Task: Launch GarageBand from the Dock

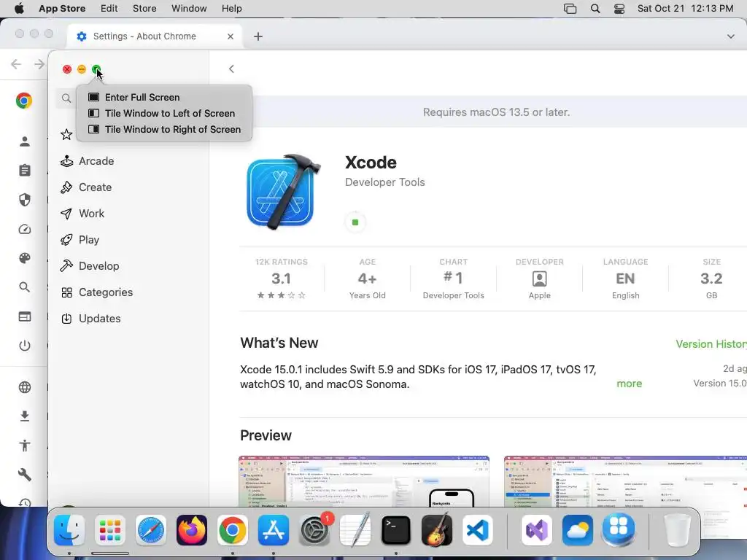Action: point(436,530)
